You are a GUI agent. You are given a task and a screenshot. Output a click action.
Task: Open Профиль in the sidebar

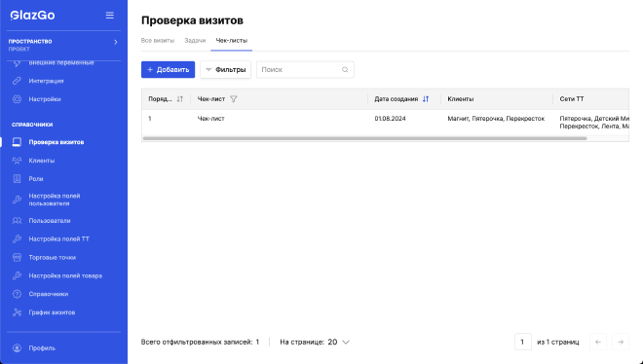pos(42,348)
